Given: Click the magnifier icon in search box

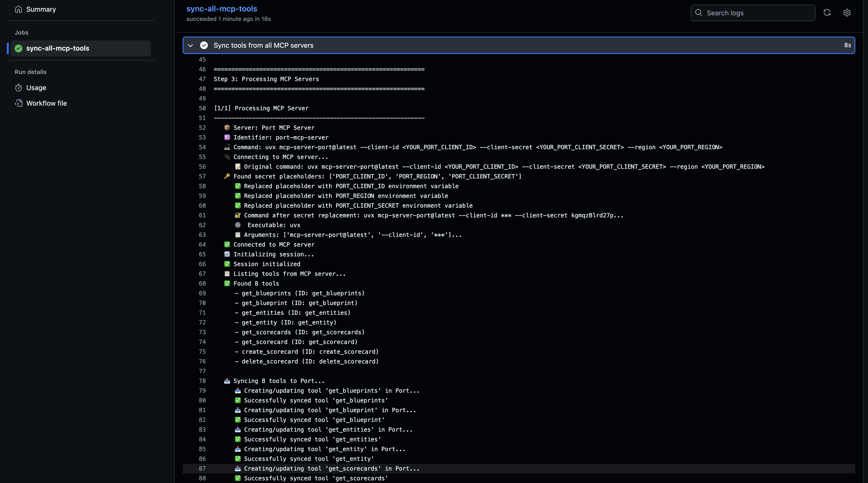Looking at the screenshot, I should coord(699,13).
